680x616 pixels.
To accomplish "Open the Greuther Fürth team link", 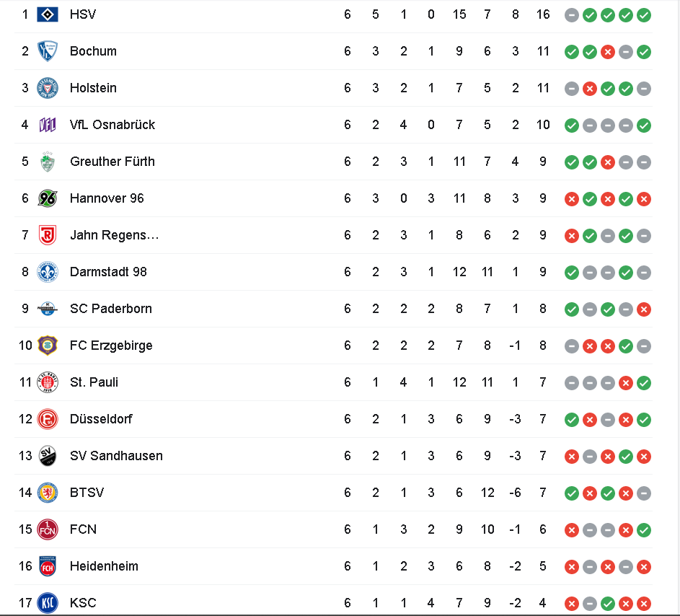I will coord(112,162).
